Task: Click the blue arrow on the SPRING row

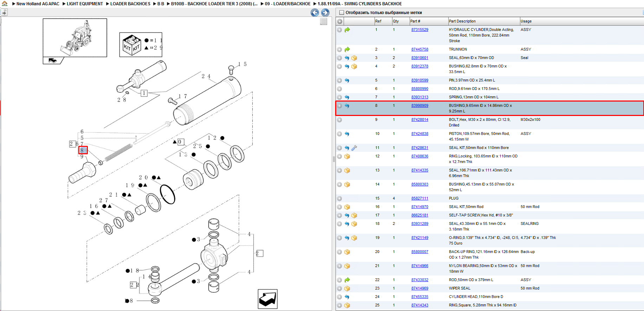Action: click(347, 97)
